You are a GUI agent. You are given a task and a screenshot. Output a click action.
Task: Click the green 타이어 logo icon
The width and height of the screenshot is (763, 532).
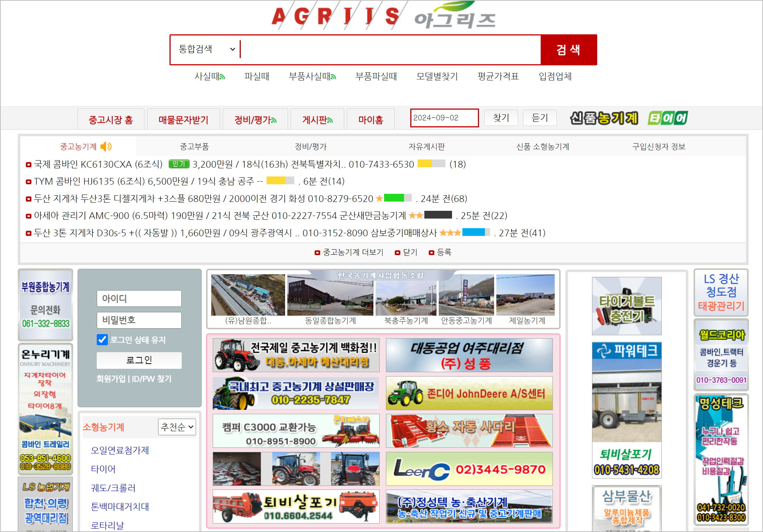pos(667,118)
